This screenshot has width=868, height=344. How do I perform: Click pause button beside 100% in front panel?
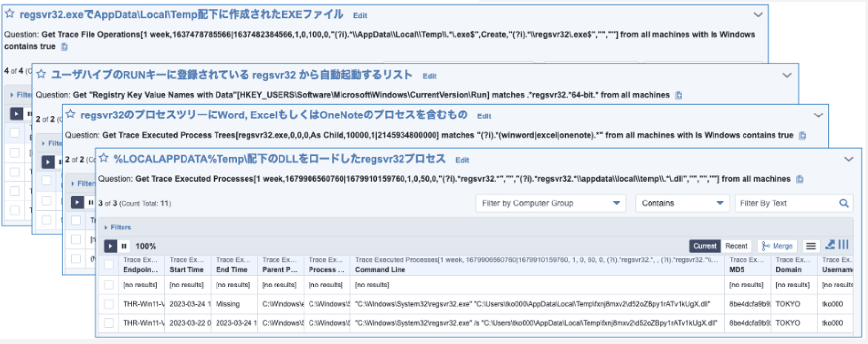pyautogui.click(x=124, y=246)
